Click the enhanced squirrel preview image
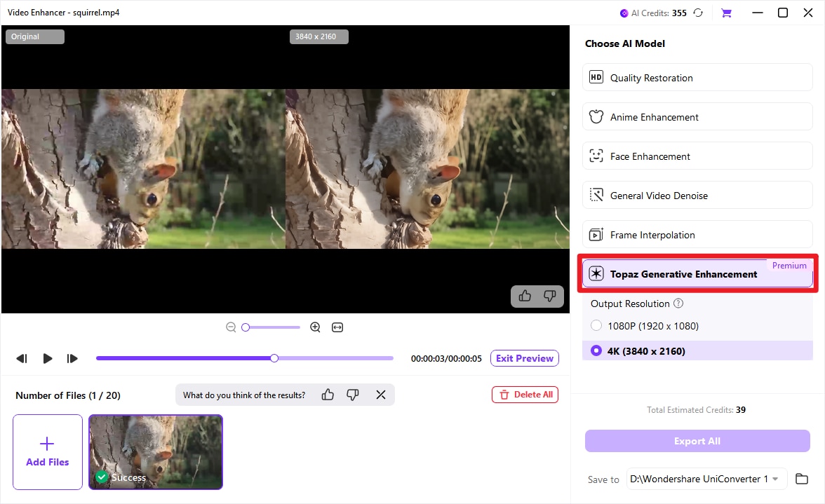The width and height of the screenshot is (825, 504). coord(428,169)
